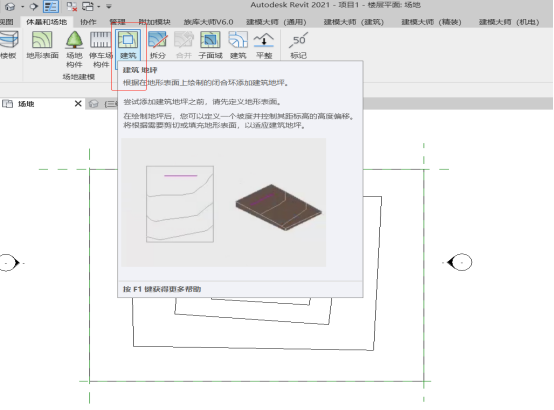This screenshot has width=554, height=410.
Task: Open the 停车场构件 parking component tool
Action: point(101,49)
